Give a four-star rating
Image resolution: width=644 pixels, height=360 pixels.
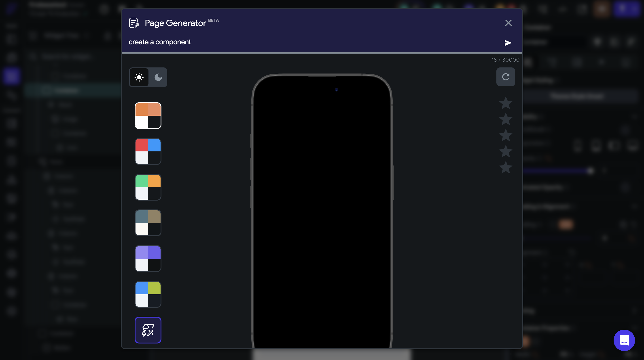click(x=506, y=151)
